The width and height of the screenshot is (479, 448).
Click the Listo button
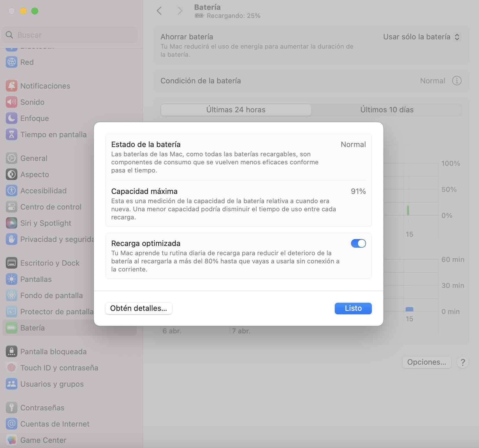353,308
